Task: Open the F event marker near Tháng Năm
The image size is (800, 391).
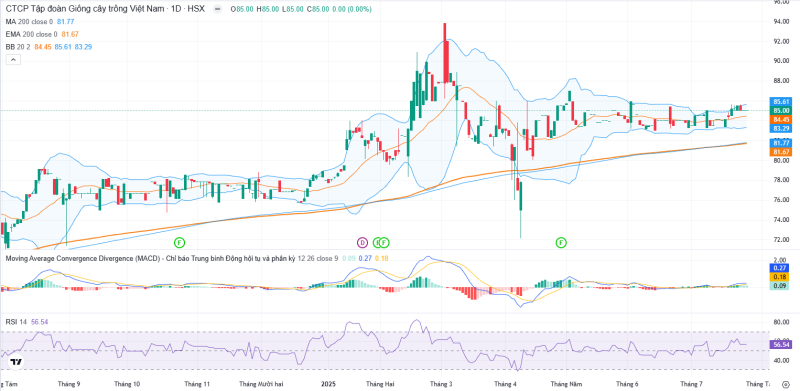Action: pyautogui.click(x=561, y=242)
